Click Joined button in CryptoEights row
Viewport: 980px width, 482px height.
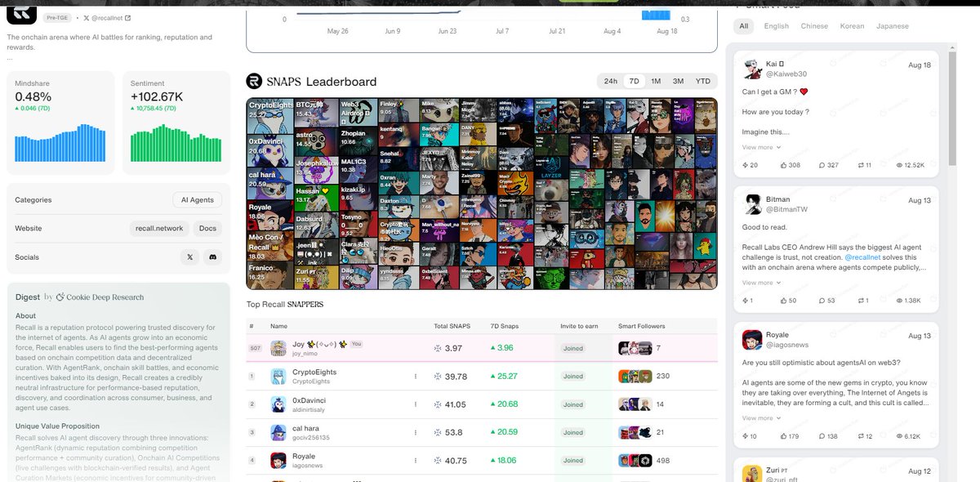[573, 377]
